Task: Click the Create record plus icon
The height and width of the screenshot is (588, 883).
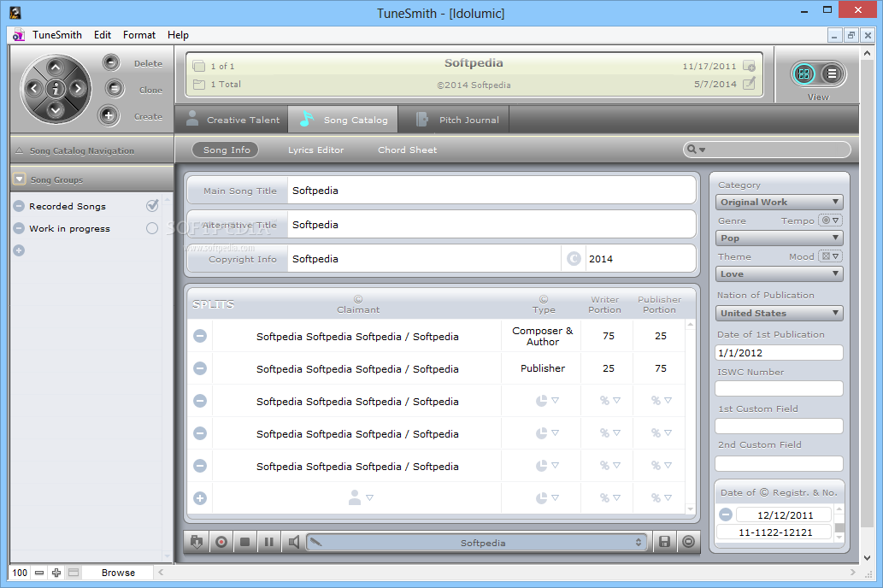Action: [108, 115]
